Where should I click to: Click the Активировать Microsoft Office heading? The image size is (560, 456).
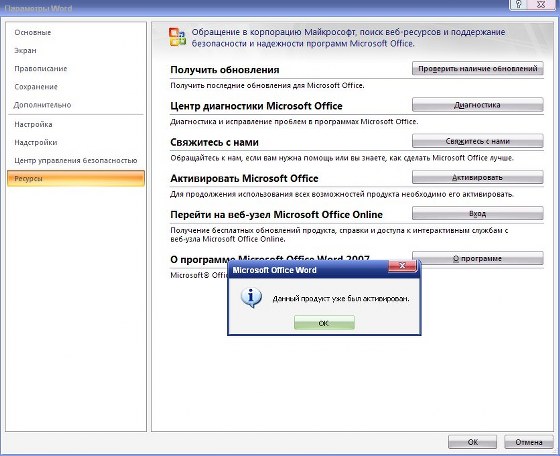pyautogui.click(x=244, y=179)
